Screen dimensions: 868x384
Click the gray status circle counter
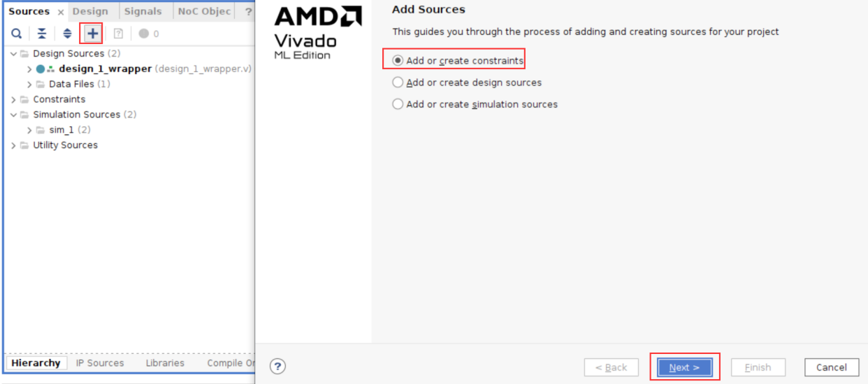tap(148, 34)
